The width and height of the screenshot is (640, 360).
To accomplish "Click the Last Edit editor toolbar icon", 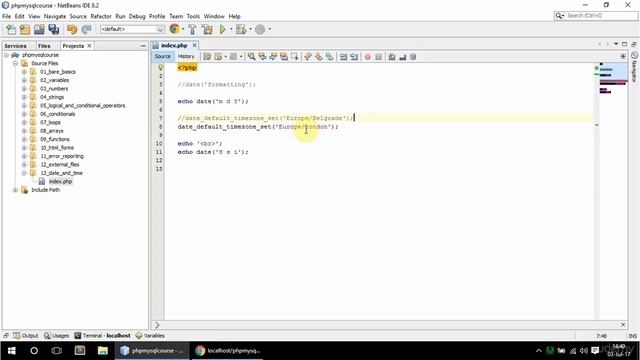I will coord(207,57).
